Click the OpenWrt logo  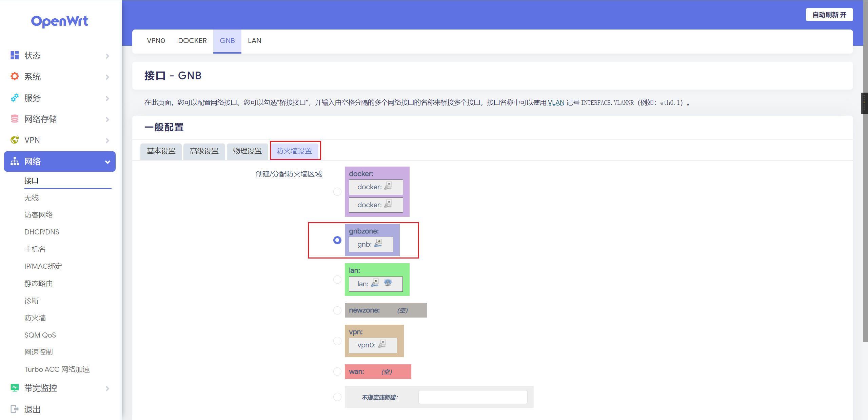[x=59, y=21]
